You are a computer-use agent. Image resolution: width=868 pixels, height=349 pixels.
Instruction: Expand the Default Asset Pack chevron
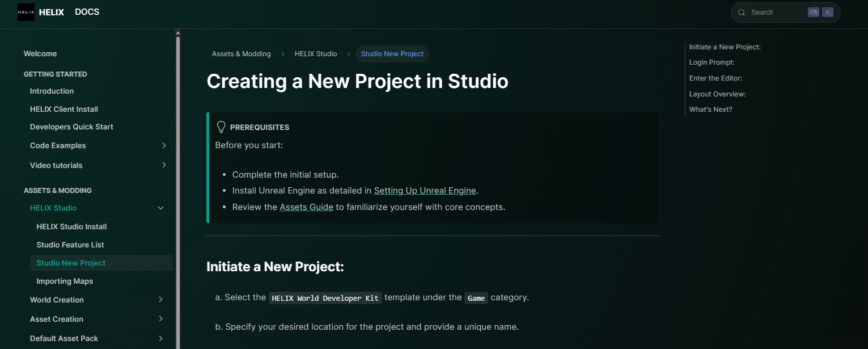161,338
